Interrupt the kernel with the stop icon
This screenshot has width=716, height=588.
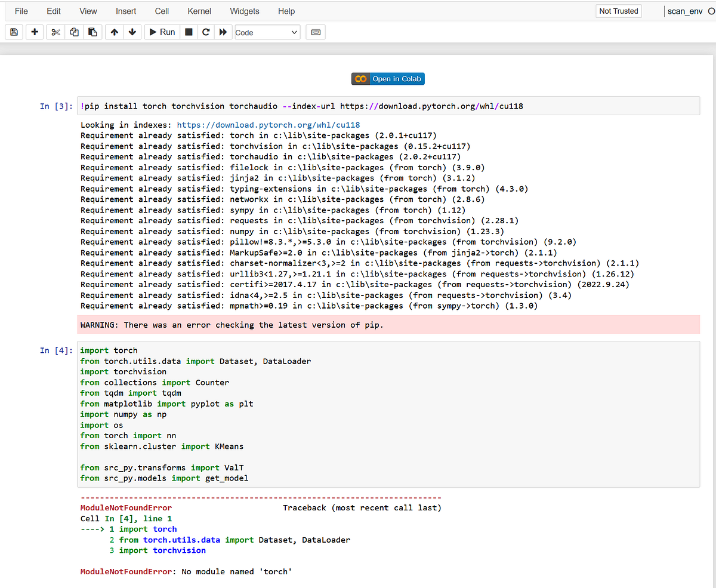187,32
